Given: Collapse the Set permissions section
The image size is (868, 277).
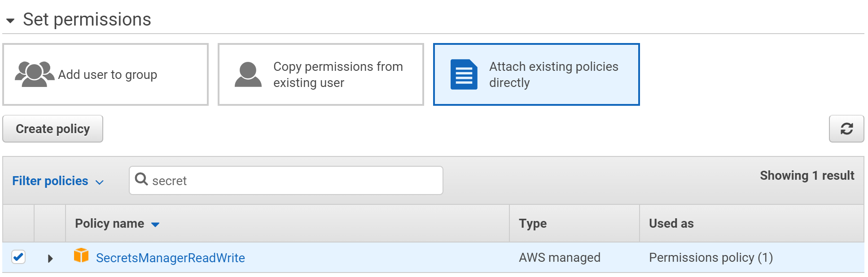Looking at the screenshot, I should pyautogui.click(x=10, y=20).
